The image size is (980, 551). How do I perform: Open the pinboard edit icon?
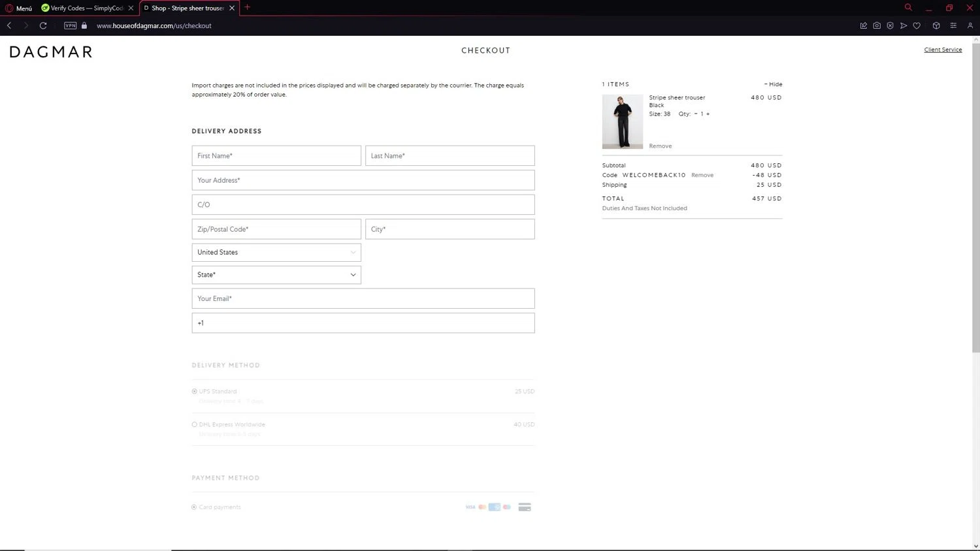pyautogui.click(x=863, y=25)
